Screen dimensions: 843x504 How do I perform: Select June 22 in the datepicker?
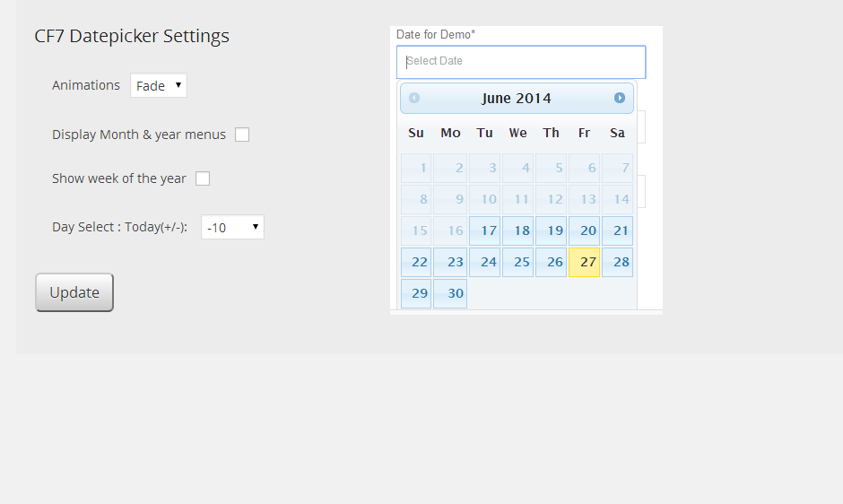click(416, 262)
